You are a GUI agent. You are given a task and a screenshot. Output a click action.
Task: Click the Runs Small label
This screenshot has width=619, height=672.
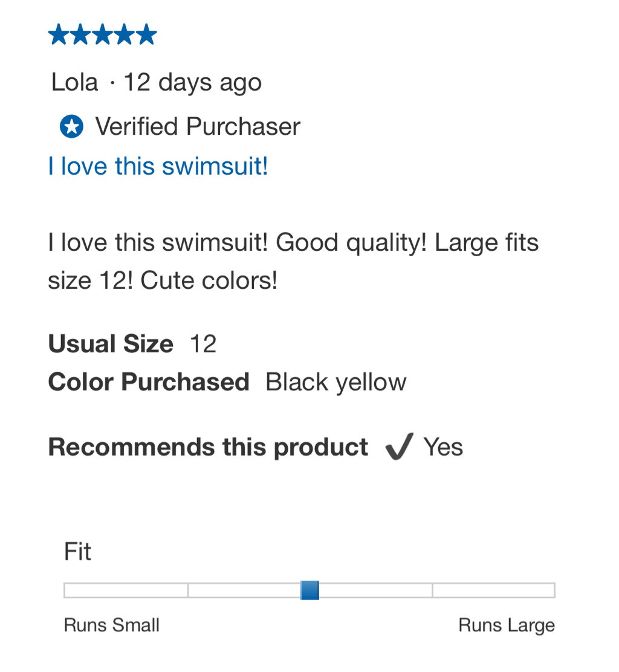[x=112, y=625]
